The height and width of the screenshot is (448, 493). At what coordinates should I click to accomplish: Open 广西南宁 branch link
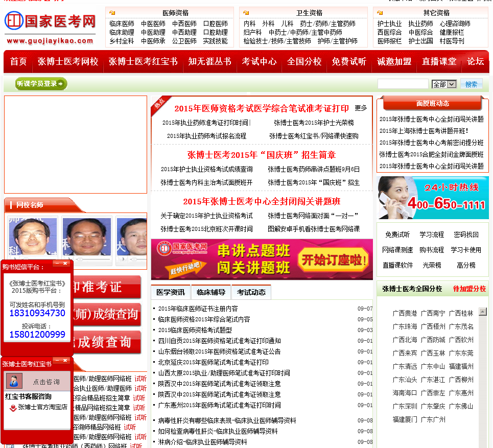point(433,313)
